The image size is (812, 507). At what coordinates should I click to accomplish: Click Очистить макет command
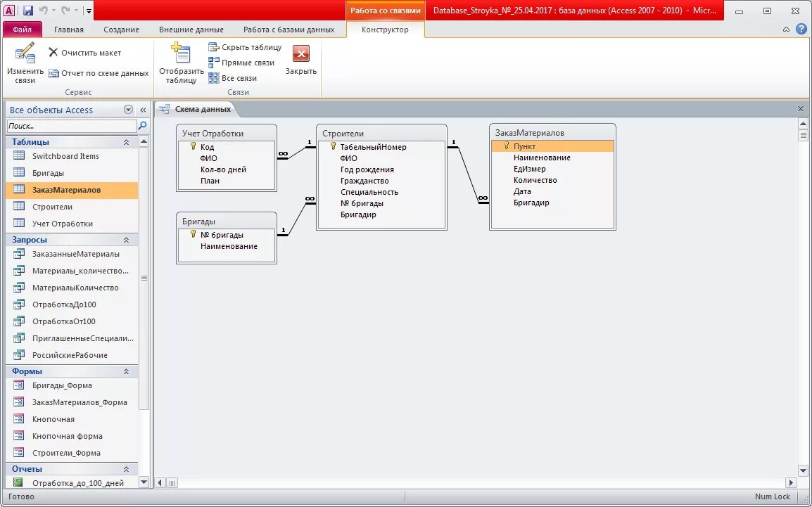click(84, 53)
